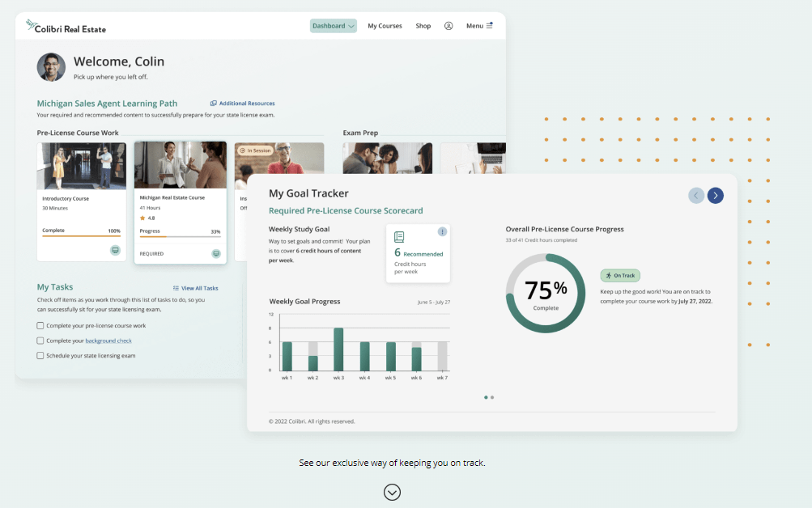Click the copyright 2022 Colibri footer text
Image resolution: width=812 pixels, height=508 pixels.
pyautogui.click(x=312, y=421)
